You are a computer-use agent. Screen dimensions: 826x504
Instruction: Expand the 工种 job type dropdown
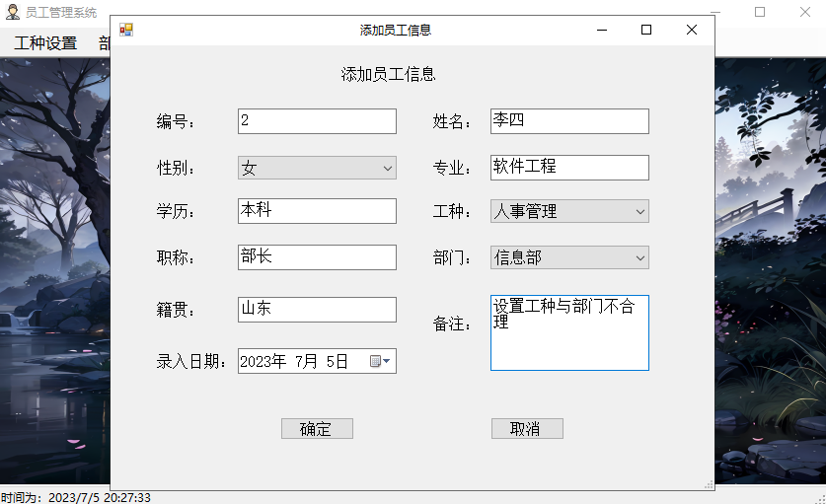pyautogui.click(x=640, y=212)
